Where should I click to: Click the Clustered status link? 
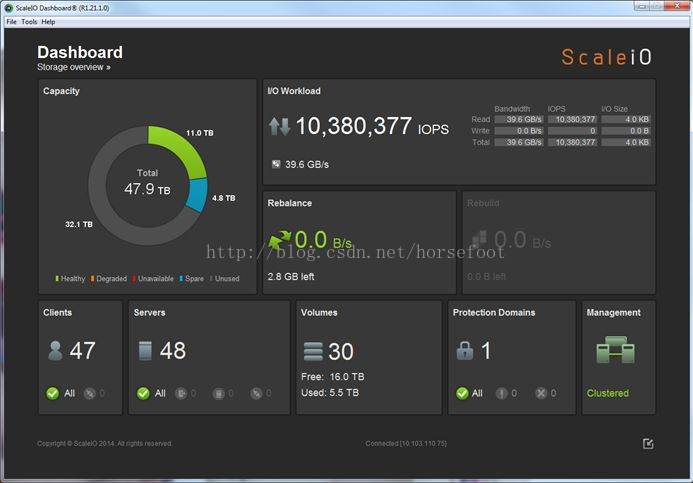(x=608, y=393)
